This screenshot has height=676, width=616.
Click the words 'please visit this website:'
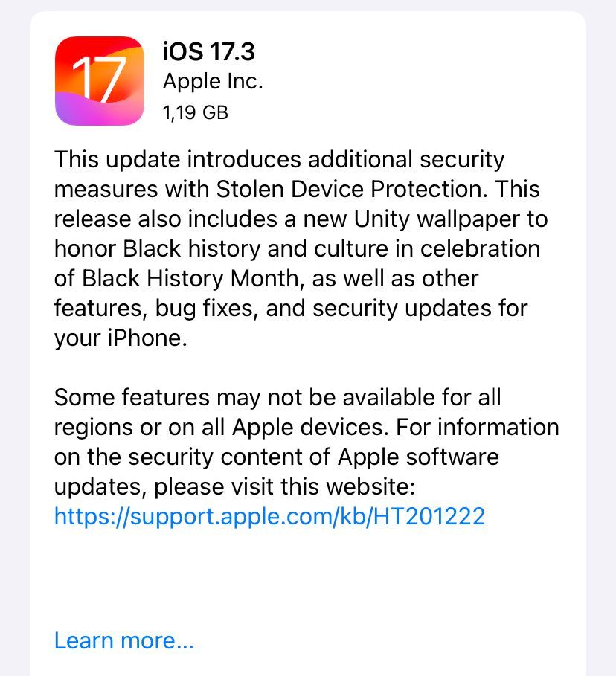click(284, 487)
